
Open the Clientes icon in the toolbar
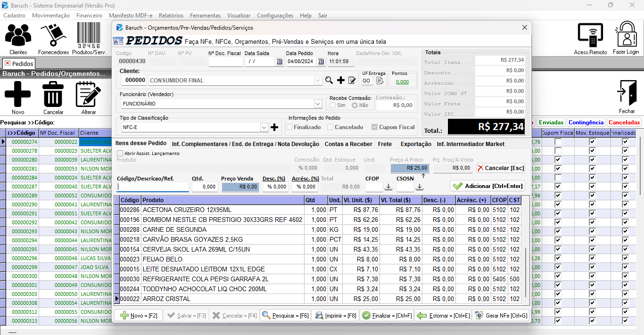(x=18, y=35)
